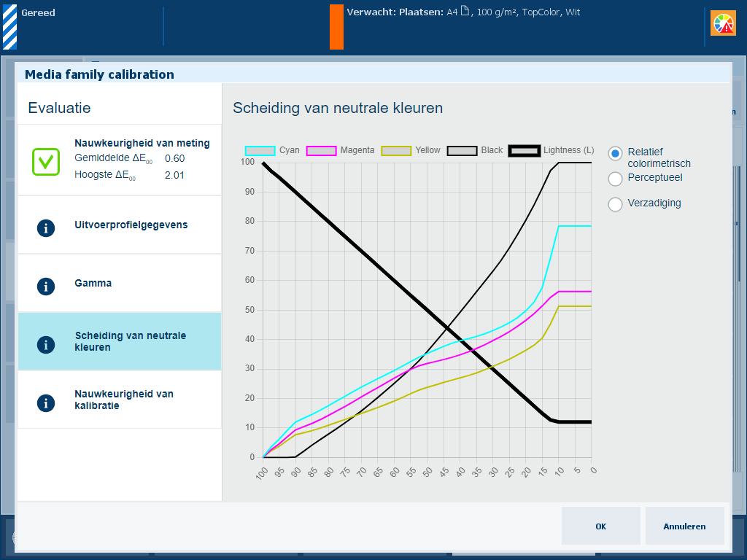Select the Relatief colorimetrisch radio button
The height and width of the screenshot is (560, 747).
(615, 153)
